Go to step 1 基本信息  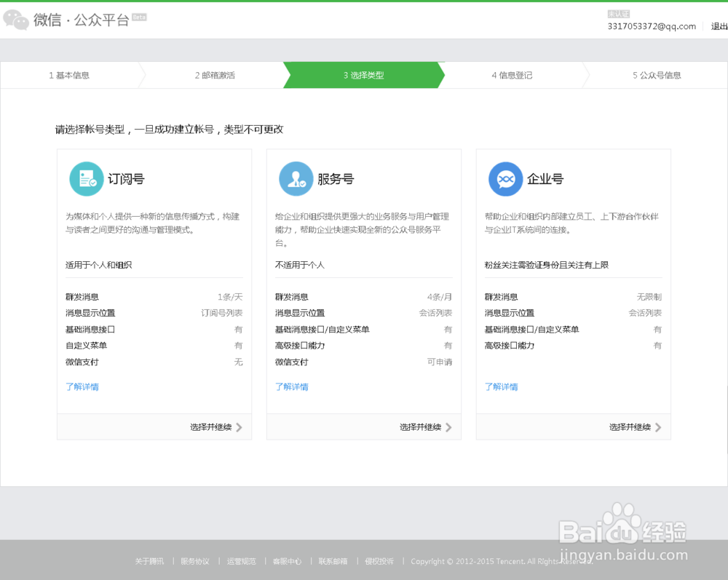click(69, 75)
